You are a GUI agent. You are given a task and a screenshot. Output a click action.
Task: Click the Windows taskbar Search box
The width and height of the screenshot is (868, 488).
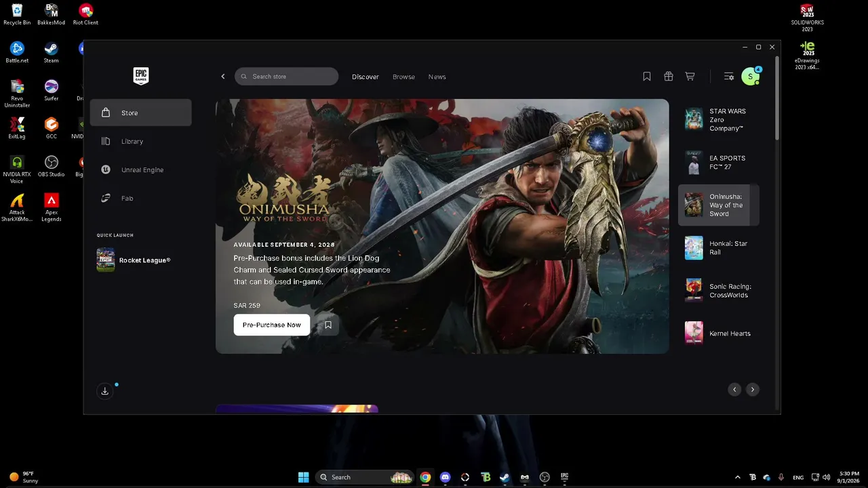(x=366, y=477)
